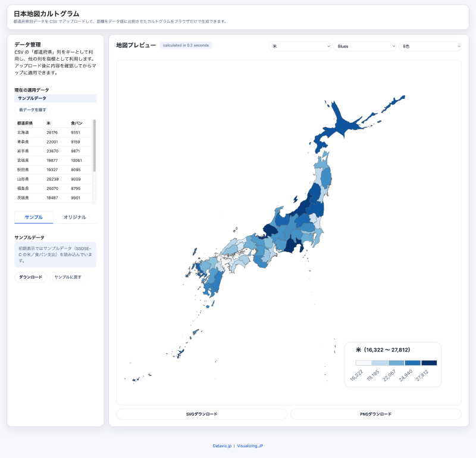The image size is (476, 458).
Task: Select the サンプル tab
Action: (x=33, y=217)
